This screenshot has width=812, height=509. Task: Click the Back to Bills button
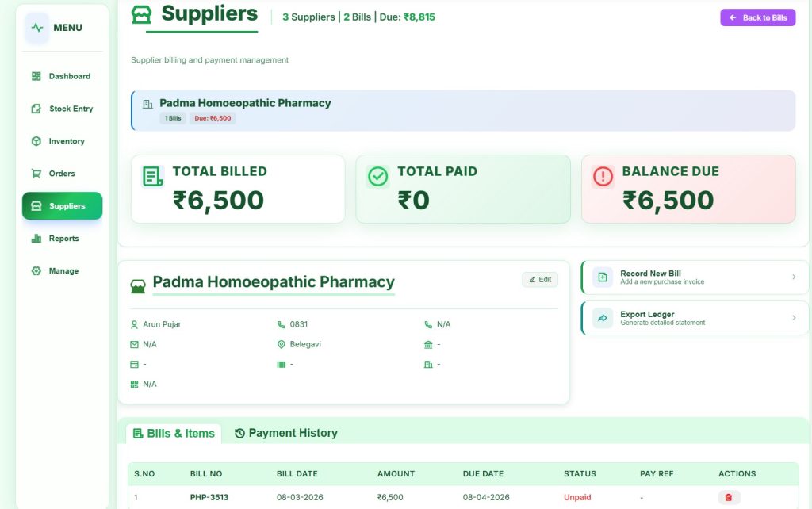tap(757, 17)
